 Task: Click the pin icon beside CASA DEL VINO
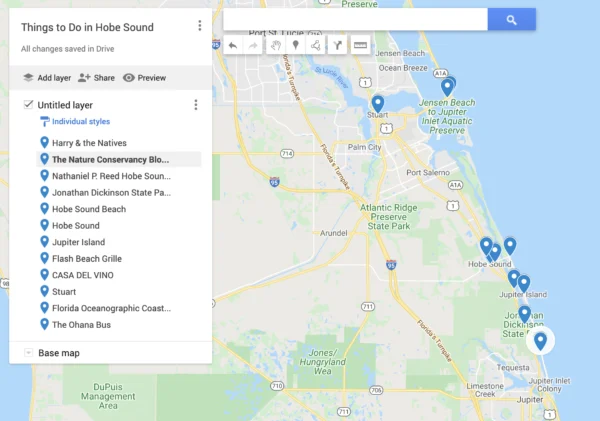[44, 274]
